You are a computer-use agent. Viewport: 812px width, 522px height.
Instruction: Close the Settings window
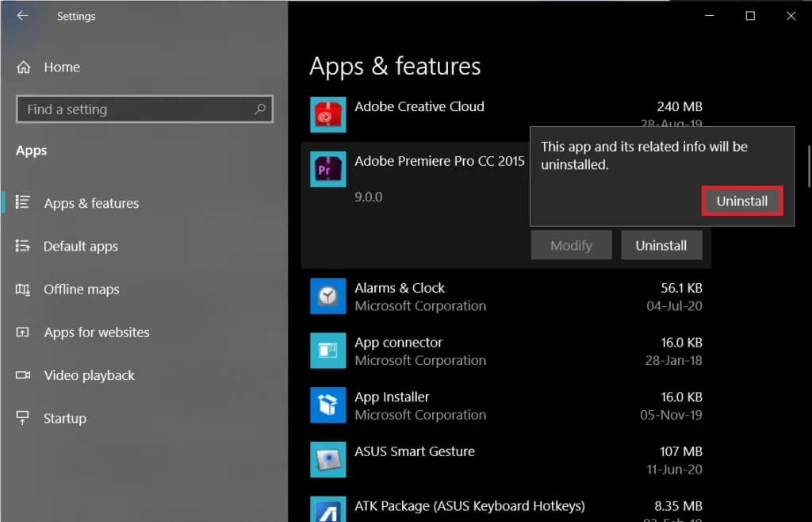coord(791,16)
